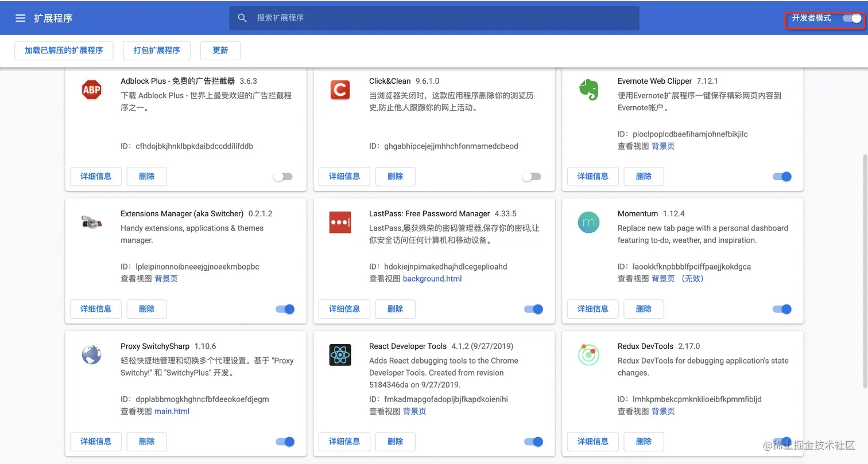Screen dimensions: 868x464
Task: Click the Proxy SwitchySharp globe icon
Action: pos(91,355)
